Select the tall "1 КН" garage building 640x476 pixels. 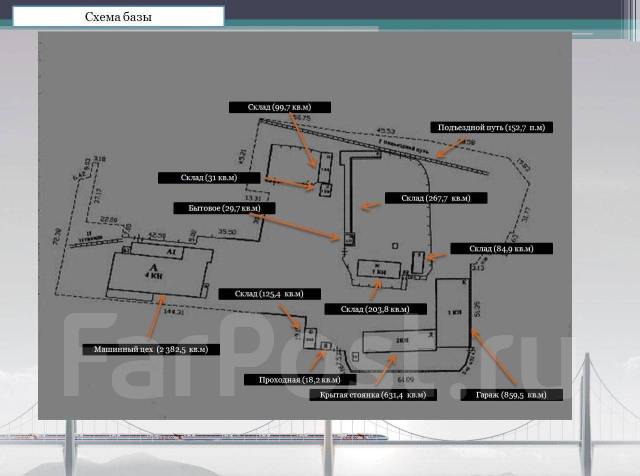point(453,312)
